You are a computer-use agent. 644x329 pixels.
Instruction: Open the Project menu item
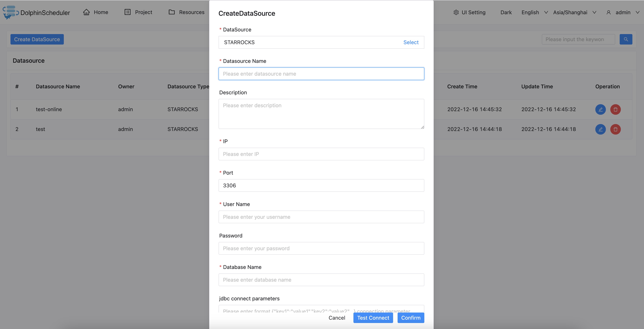click(x=138, y=12)
